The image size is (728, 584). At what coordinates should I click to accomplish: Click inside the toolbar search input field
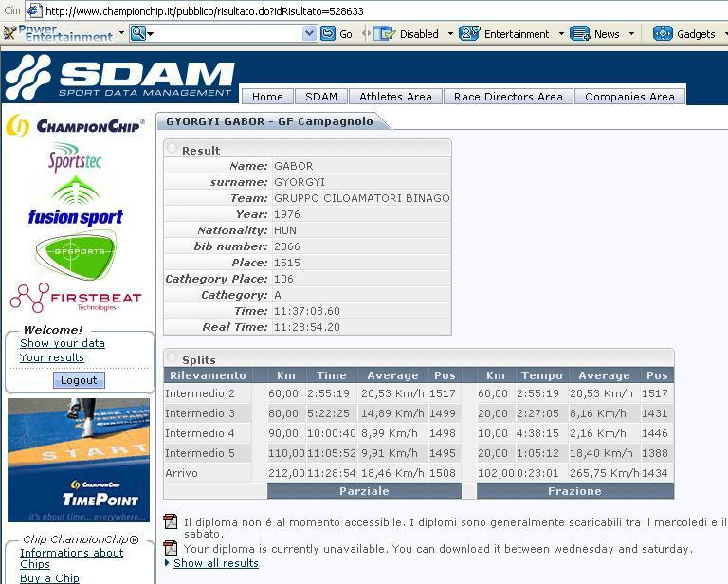tap(226, 33)
